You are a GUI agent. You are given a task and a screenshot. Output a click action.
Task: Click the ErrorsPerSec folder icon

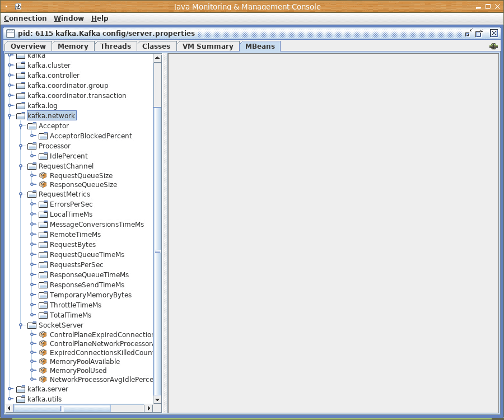(43, 204)
